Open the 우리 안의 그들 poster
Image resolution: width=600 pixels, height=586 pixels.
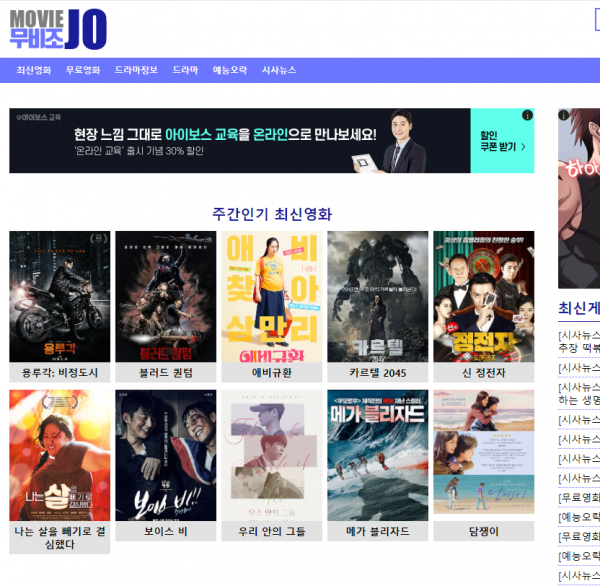pyautogui.click(x=272, y=455)
